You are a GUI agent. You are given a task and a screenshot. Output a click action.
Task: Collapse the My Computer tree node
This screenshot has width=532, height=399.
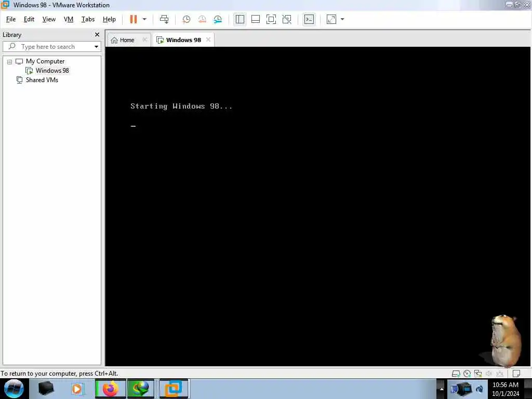pos(9,62)
